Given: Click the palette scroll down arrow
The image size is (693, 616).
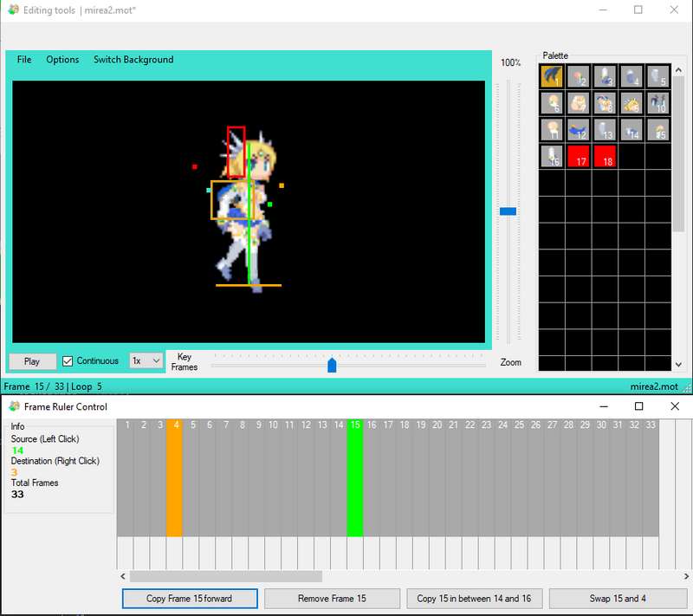Looking at the screenshot, I should tap(678, 365).
